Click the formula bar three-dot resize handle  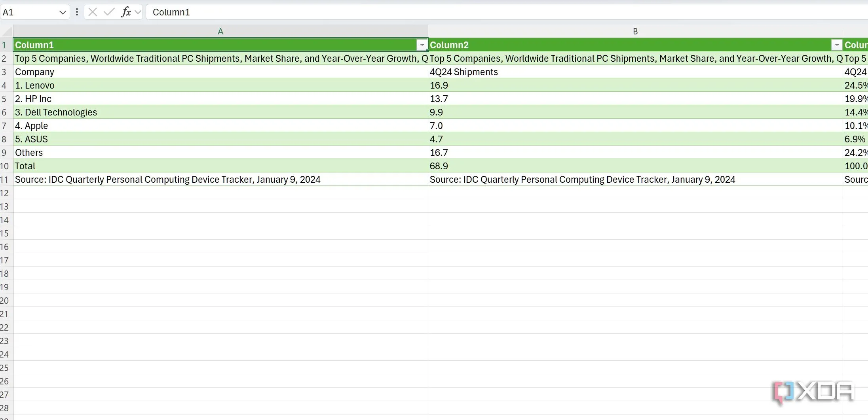click(77, 12)
